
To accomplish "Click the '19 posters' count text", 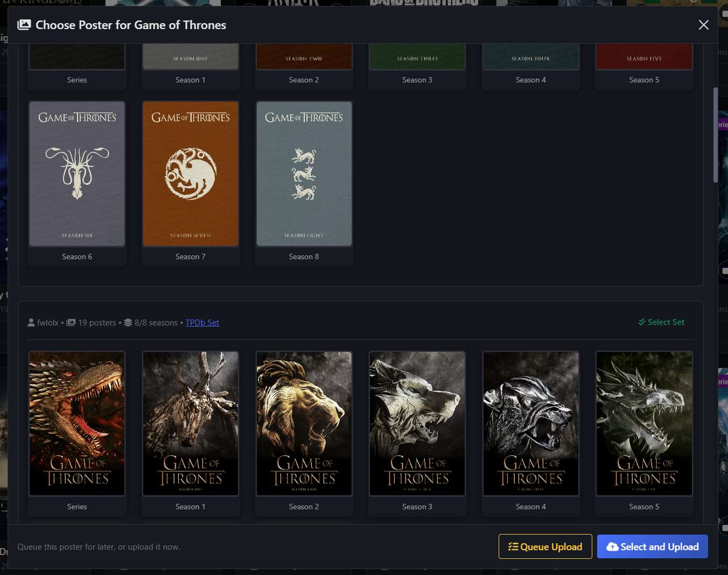I will 97,323.
